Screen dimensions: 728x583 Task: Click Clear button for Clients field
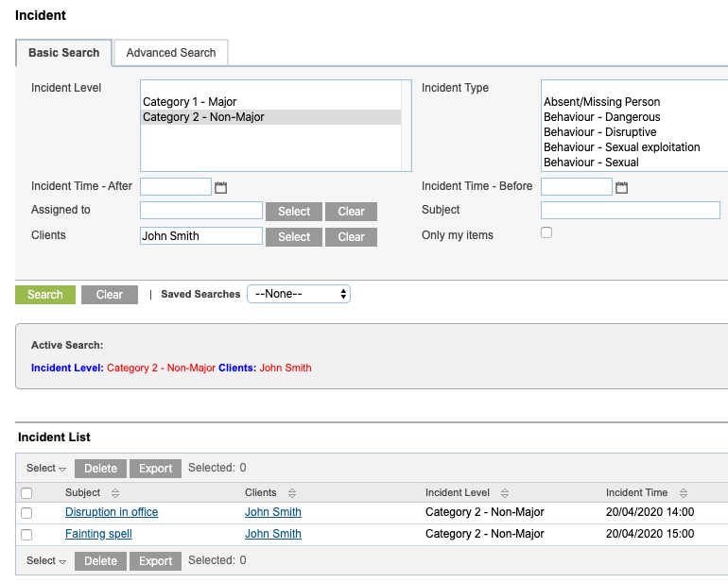pos(351,237)
